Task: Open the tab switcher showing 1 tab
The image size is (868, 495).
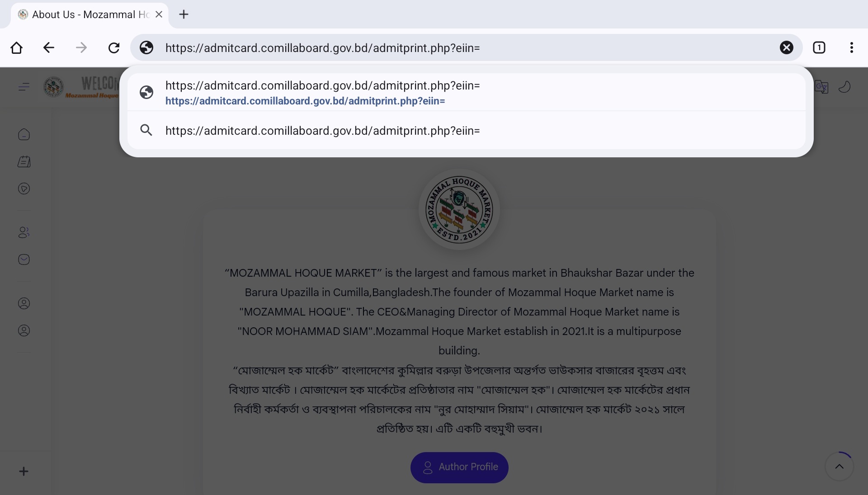Action: point(819,47)
